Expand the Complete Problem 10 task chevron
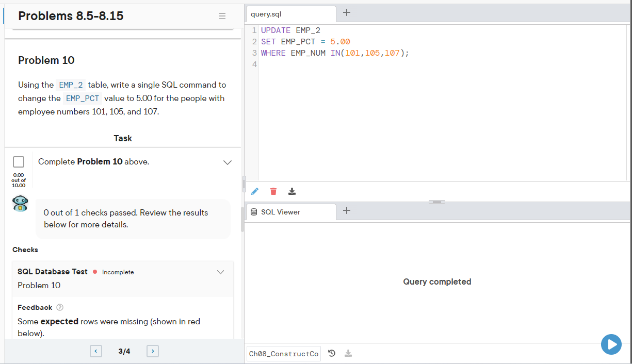The height and width of the screenshot is (364, 632). (228, 162)
